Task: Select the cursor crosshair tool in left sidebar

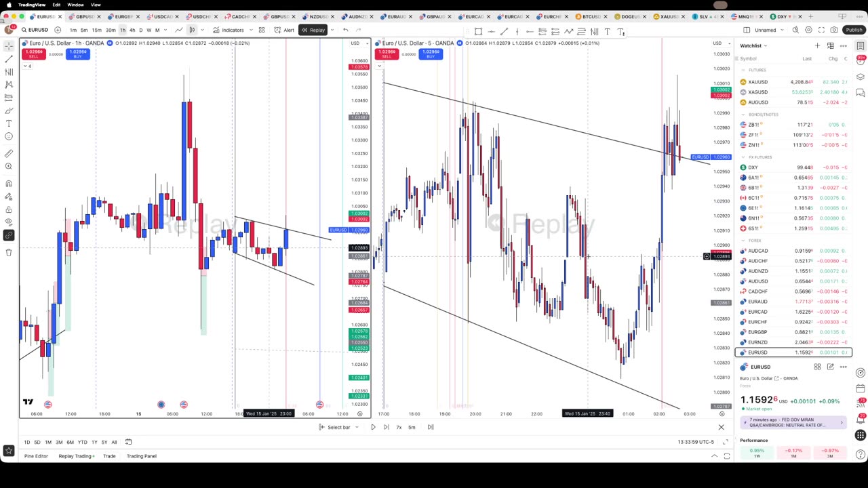Action: point(9,45)
